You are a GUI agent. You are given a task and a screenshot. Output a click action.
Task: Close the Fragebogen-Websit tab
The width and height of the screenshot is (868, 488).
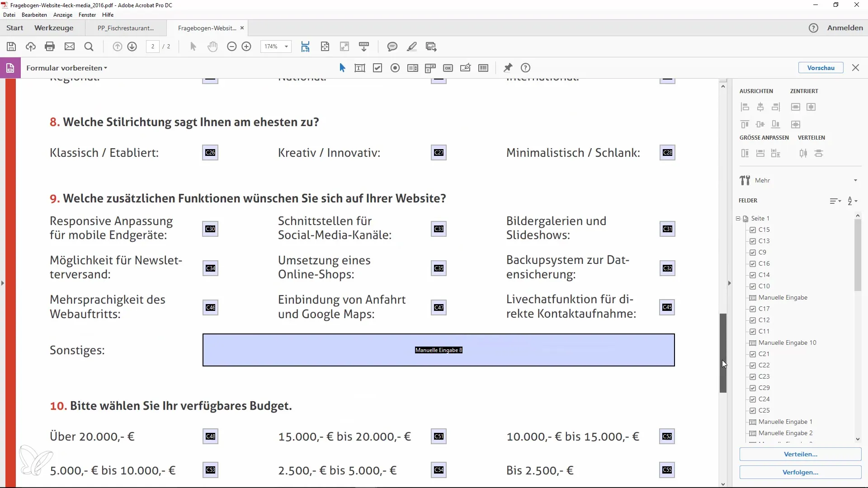[x=242, y=28]
